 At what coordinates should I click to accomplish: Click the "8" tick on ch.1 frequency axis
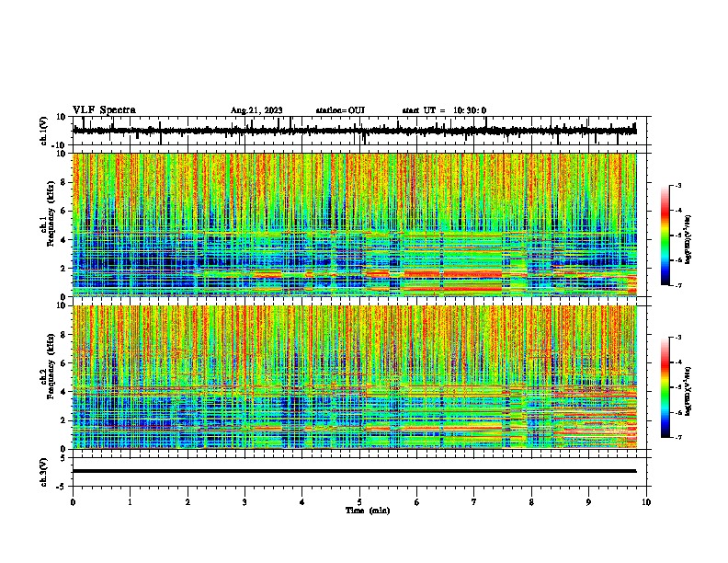click(64, 182)
